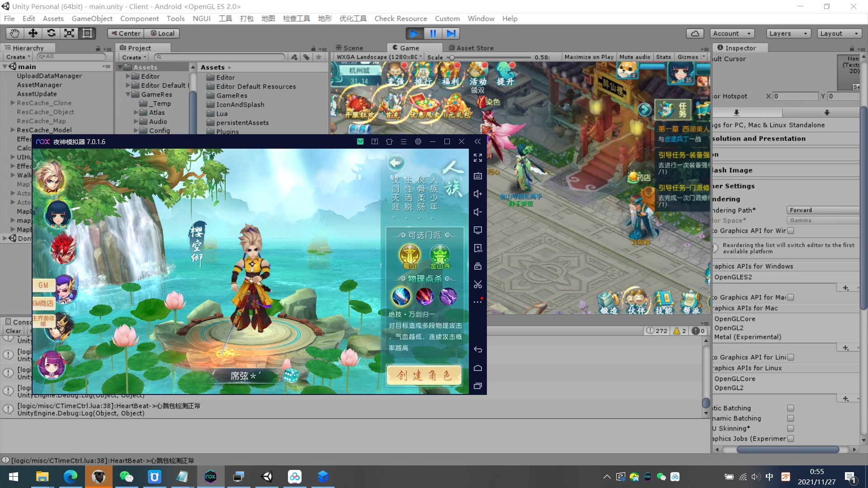Open the Layers dropdown
The width and height of the screenshot is (868, 488).
(x=788, y=33)
